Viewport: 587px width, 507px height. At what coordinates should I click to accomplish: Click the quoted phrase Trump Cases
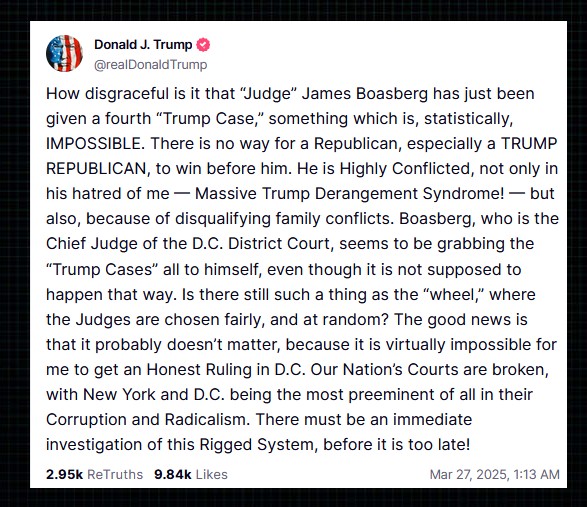pos(99,269)
